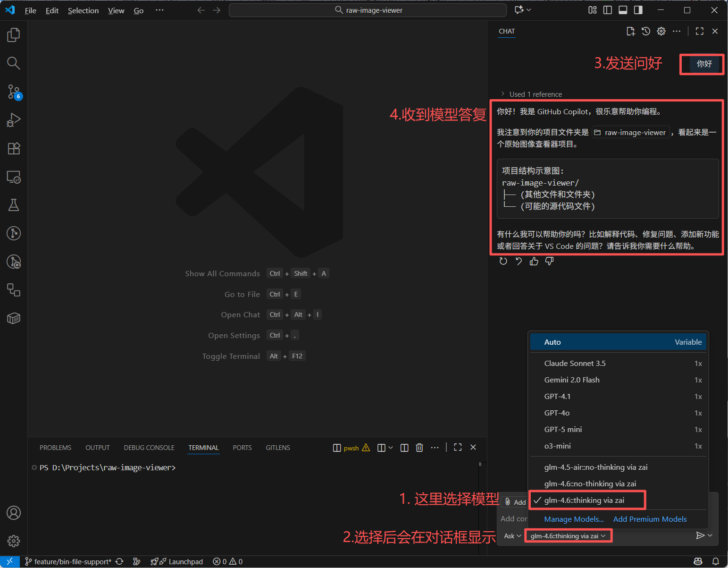Viewport: 728px width, 568px height.
Task: Select the glm-4.6::thinking via zai model
Action: [x=587, y=500]
